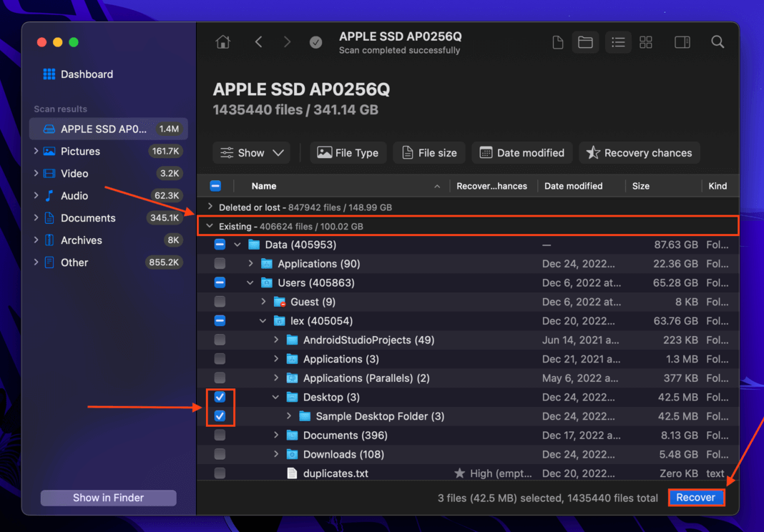
Task: Check the Downloads (108) checkbox
Action: [x=220, y=454]
